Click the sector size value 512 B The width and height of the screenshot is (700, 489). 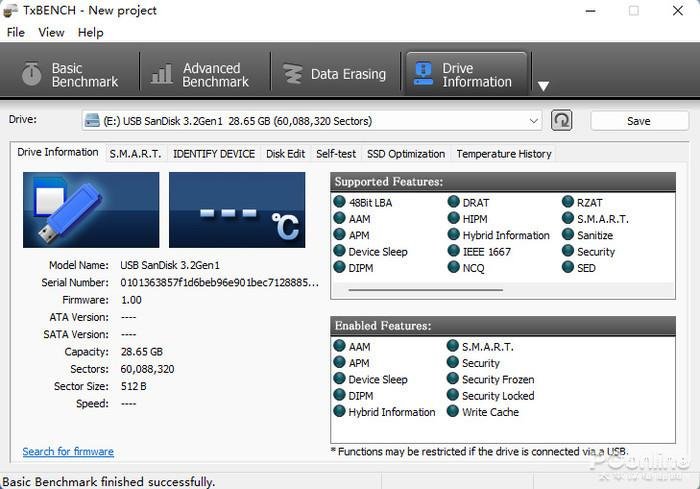point(133,386)
